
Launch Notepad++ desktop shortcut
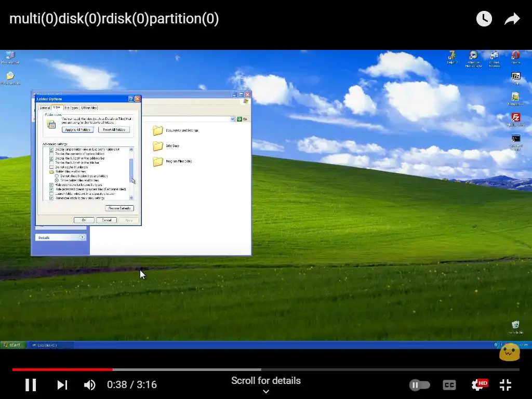515,99
